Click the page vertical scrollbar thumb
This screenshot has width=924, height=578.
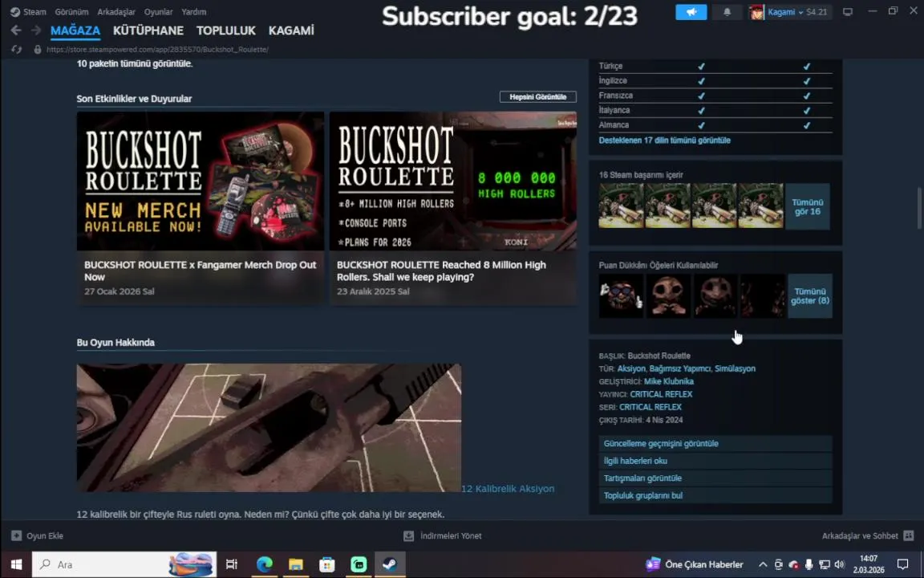[x=919, y=208]
